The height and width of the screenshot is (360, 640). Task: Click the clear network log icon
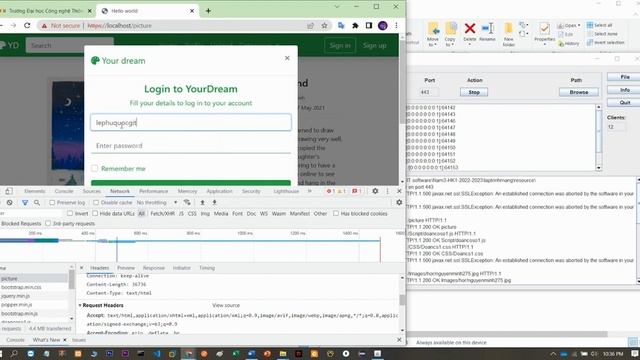pyautogui.click(x=9, y=202)
